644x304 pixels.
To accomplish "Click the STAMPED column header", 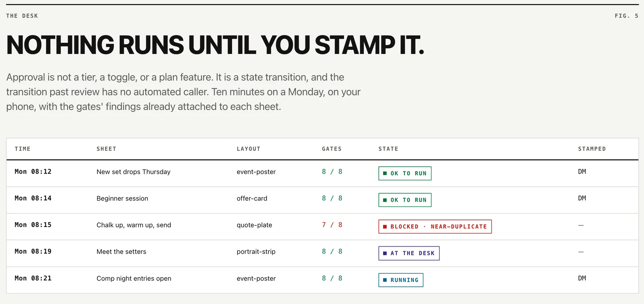I will point(592,149).
